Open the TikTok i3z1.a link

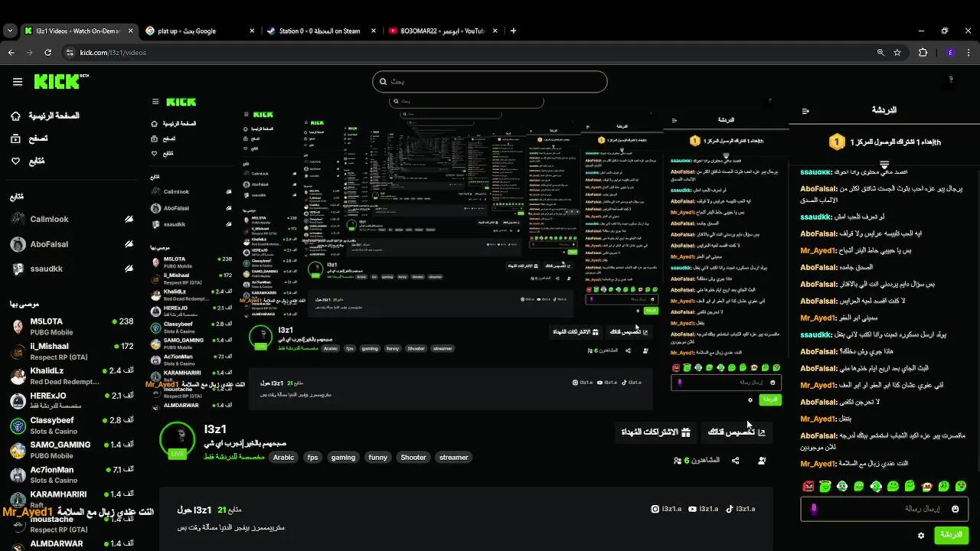741,509
